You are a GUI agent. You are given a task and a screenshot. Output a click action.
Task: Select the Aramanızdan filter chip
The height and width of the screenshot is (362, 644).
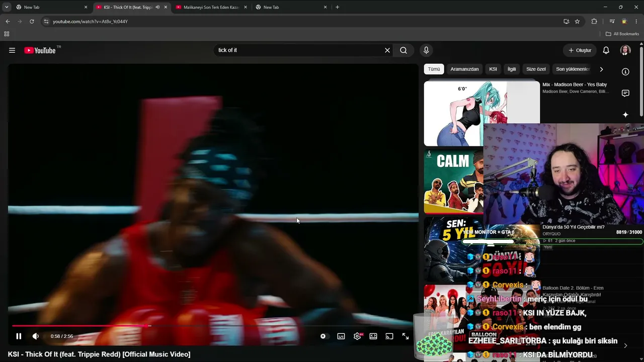(x=464, y=69)
